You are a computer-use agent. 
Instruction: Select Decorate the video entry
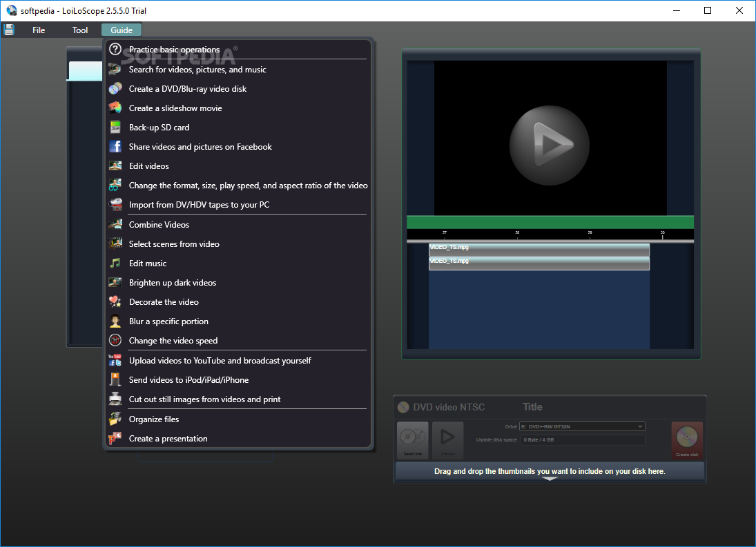pyautogui.click(x=164, y=301)
